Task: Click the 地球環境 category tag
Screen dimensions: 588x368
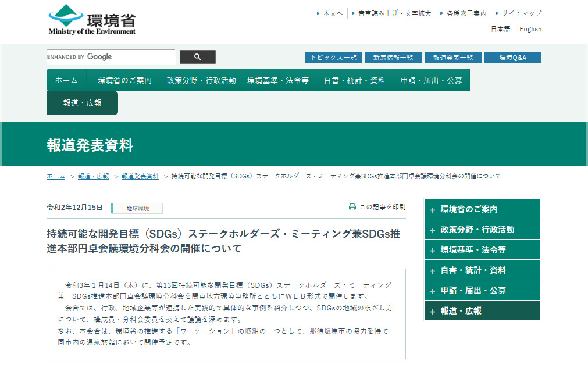Action: click(138, 208)
